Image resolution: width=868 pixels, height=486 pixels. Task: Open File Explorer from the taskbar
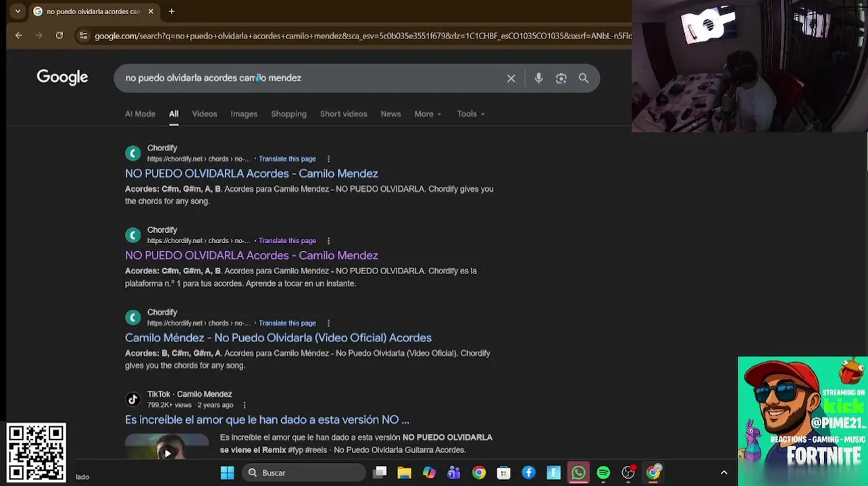point(404,473)
